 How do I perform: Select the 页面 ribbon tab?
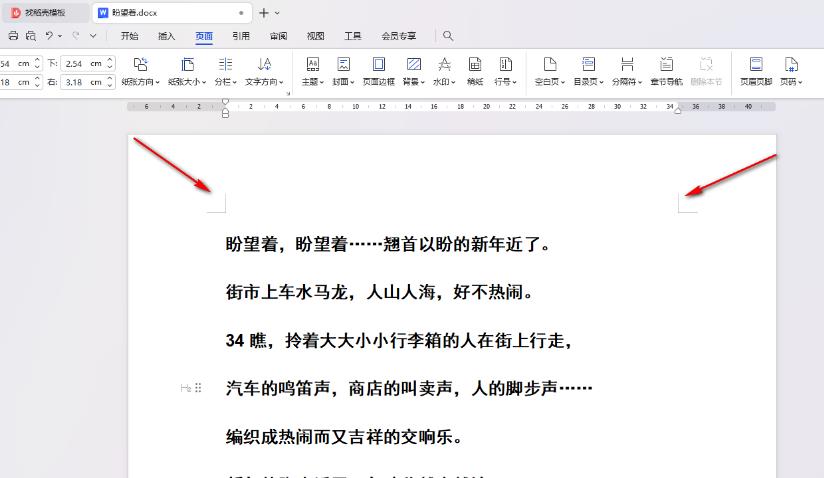click(204, 36)
